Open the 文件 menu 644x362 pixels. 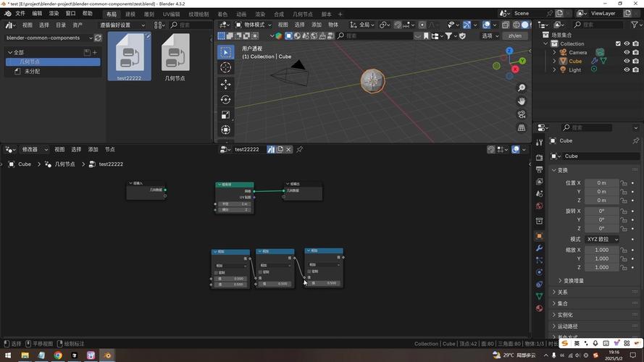[20, 14]
